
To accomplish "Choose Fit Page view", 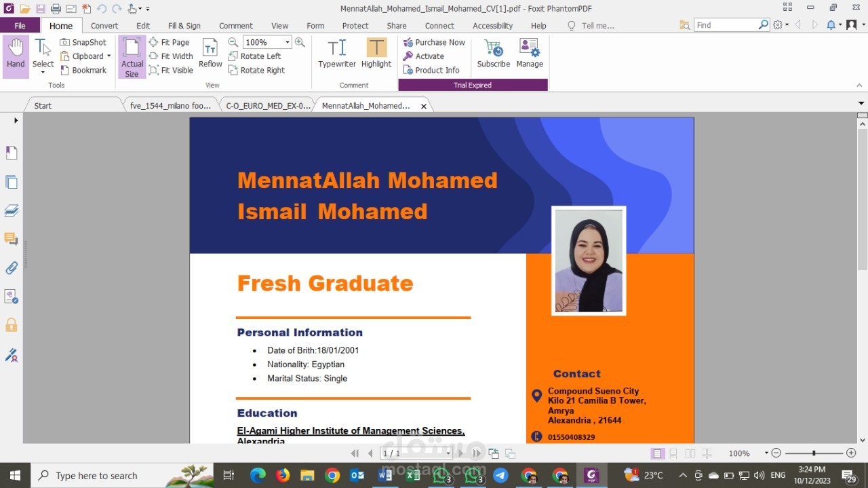I will 170,42.
